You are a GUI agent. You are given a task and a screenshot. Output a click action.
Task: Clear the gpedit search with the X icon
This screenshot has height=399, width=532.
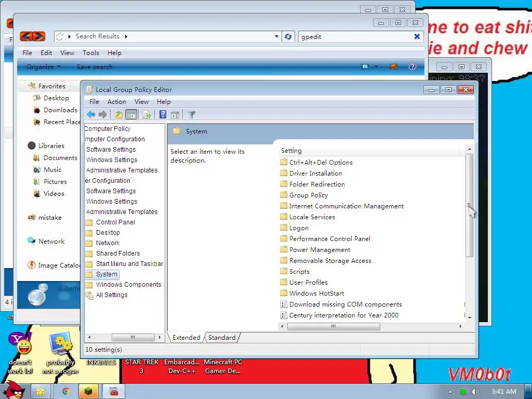point(417,36)
